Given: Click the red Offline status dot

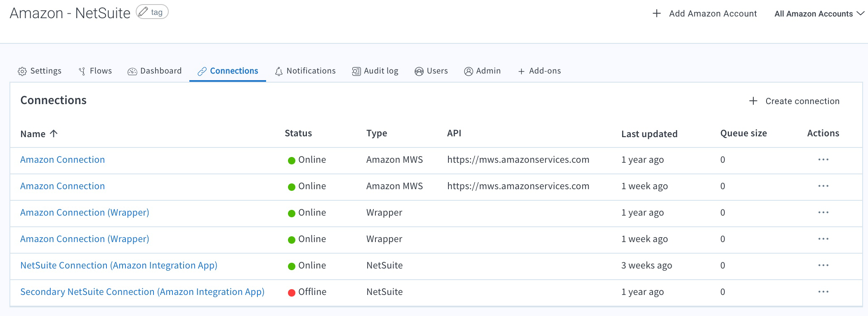Looking at the screenshot, I should [292, 293].
